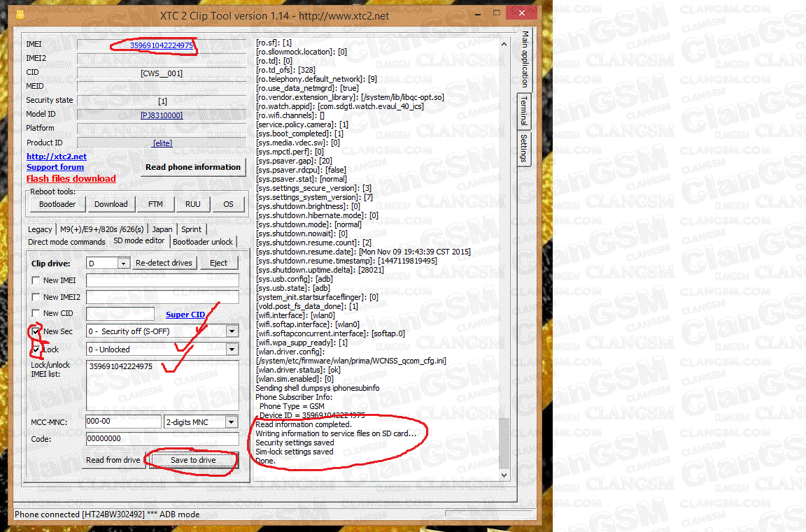Open the Bootloader unlock tab

(202, 242)
